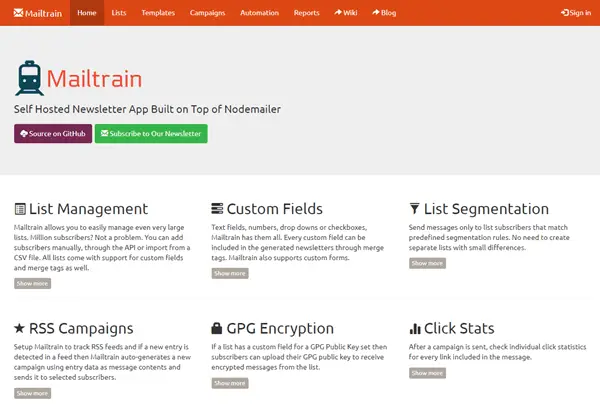Click paragraph starting 'Mailtrain allows you to easily'
600x408 pixels.
102,248
